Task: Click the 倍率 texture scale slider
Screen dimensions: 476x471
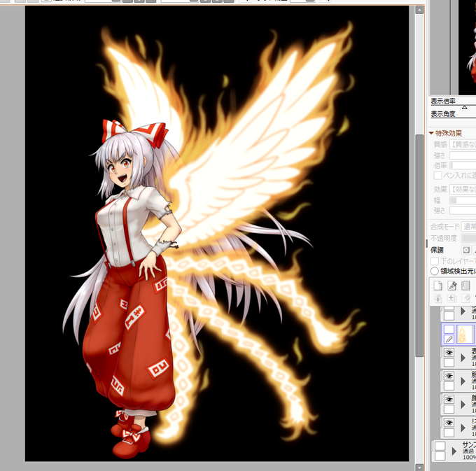Action: [x=463, y=165]
